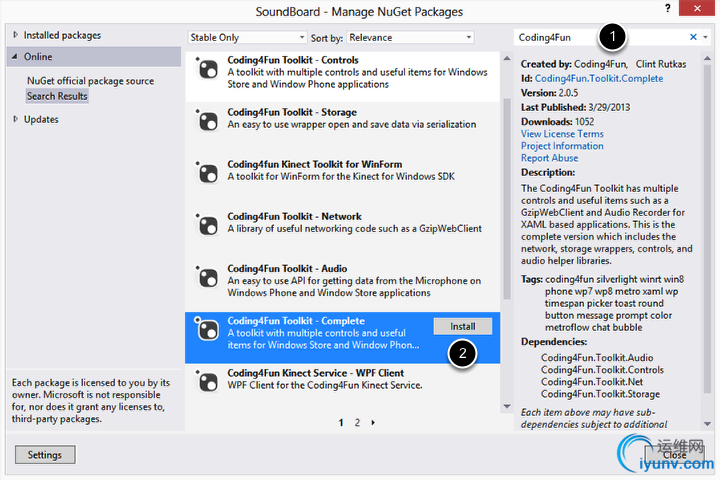Click the Kinect Toolkit for WinForm package icon

(207, 173)
